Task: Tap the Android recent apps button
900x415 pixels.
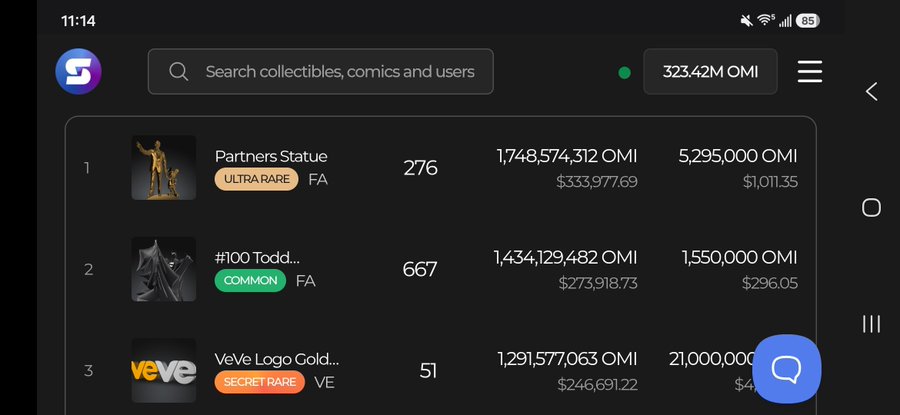Action: (x=871, y=324)
